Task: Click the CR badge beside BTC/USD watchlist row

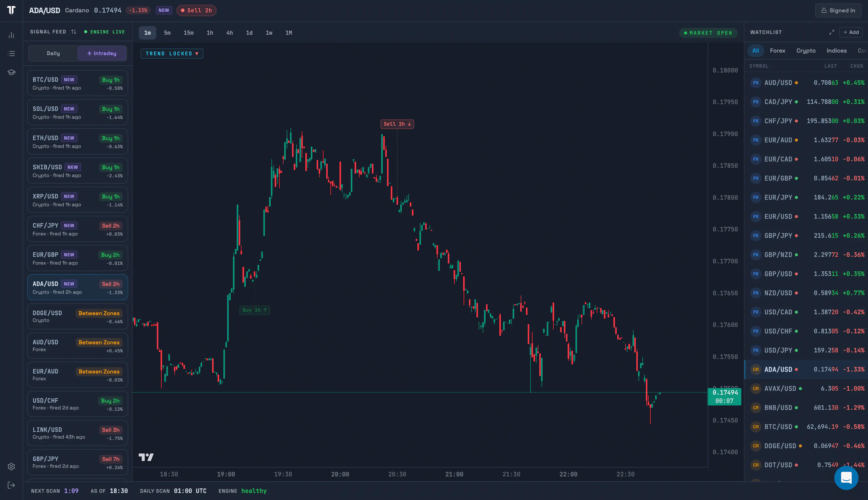Action: tap(756, 427)
